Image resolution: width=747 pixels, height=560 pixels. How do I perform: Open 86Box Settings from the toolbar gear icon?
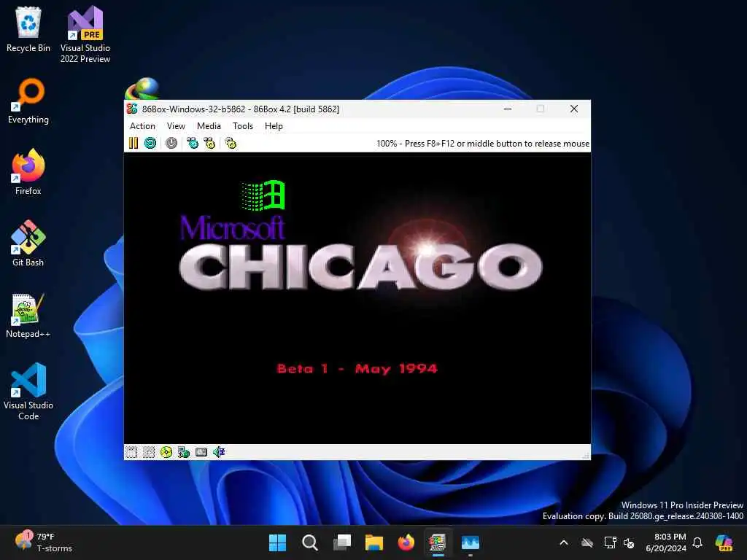click(231, 143)
